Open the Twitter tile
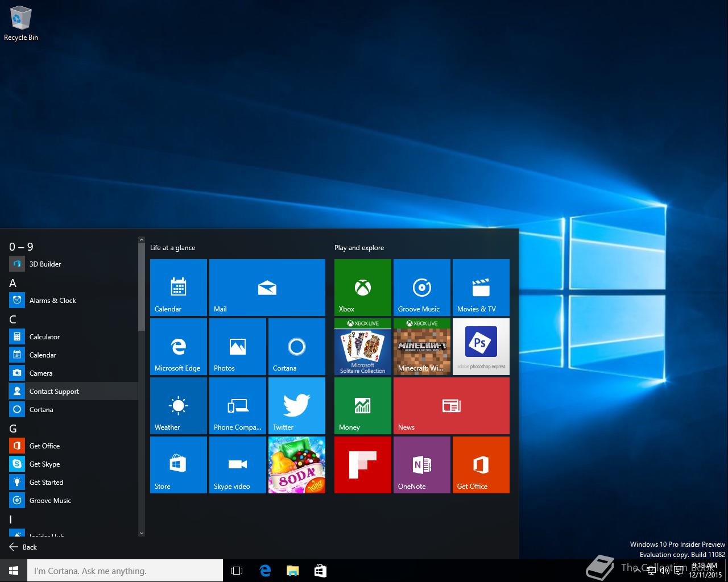728x582 pixels. pos(297,406)
